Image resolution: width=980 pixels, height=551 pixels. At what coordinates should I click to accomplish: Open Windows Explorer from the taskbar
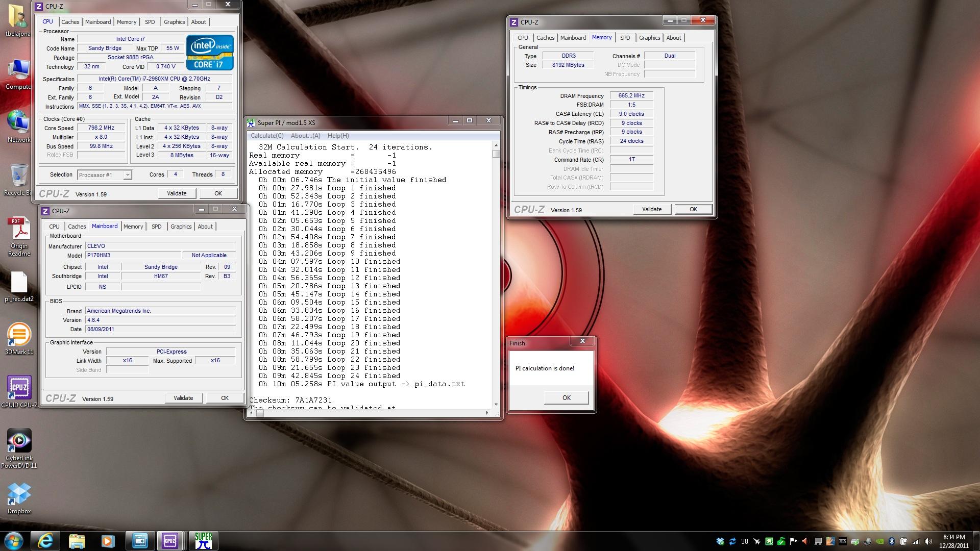click(x=77, y=540)
